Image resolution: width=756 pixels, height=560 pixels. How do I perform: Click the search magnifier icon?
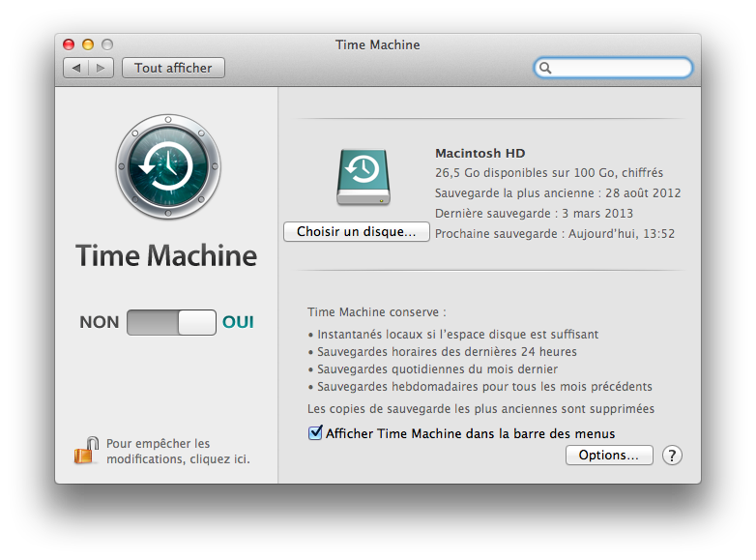(x=545, y=68)
